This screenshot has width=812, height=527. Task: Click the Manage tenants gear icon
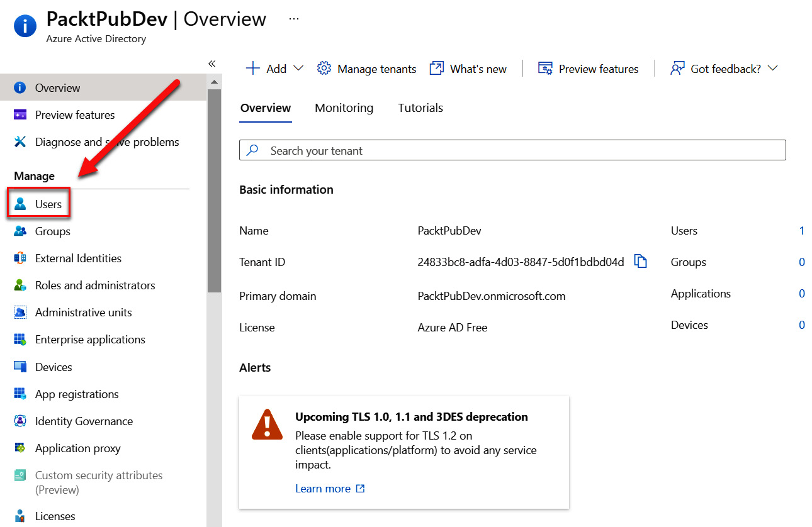324,69
